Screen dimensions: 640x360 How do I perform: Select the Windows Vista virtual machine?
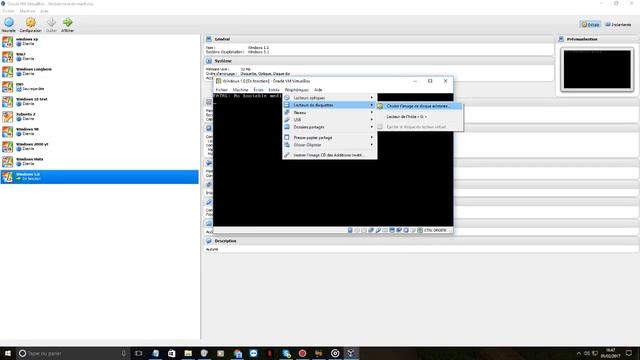[100, 162]
